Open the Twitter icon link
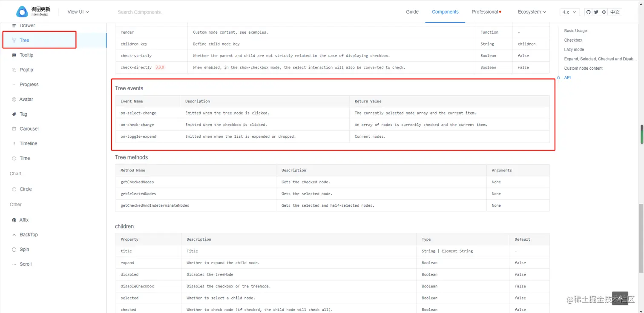The width and height of the screenshot is (644, 313). (596, 12)
